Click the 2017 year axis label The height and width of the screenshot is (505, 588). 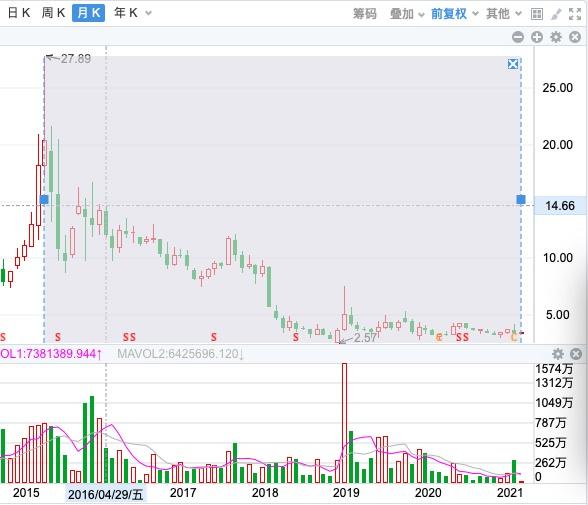(x=183, y=493)
